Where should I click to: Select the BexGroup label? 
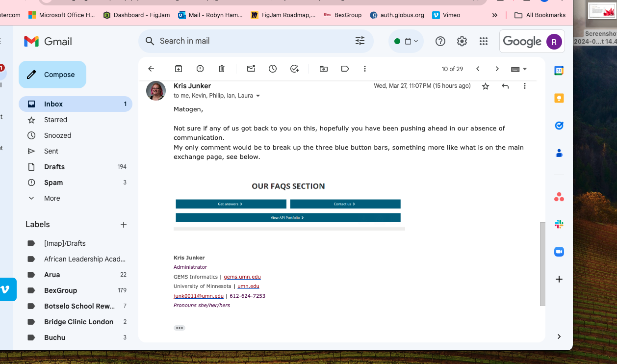60,290
